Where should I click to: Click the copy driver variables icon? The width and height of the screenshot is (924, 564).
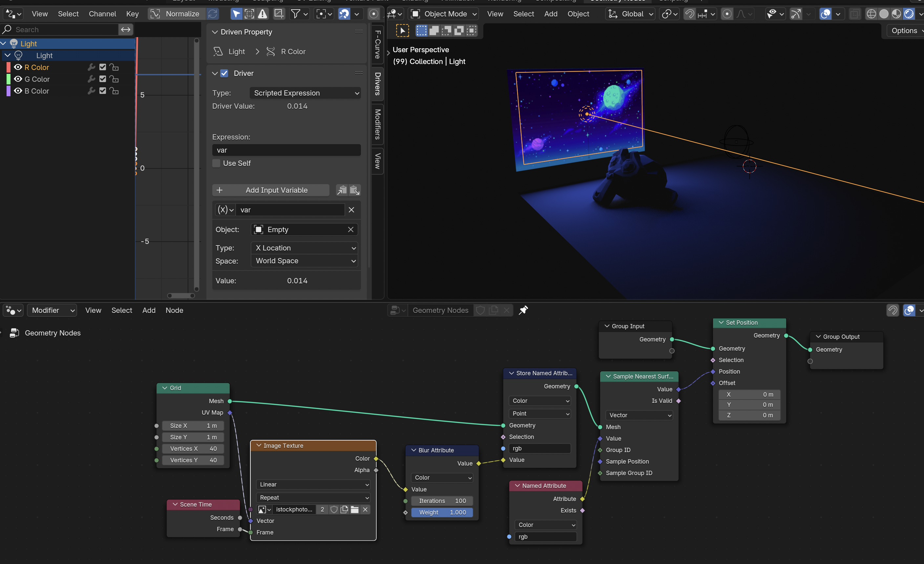(x=342, y=190)
